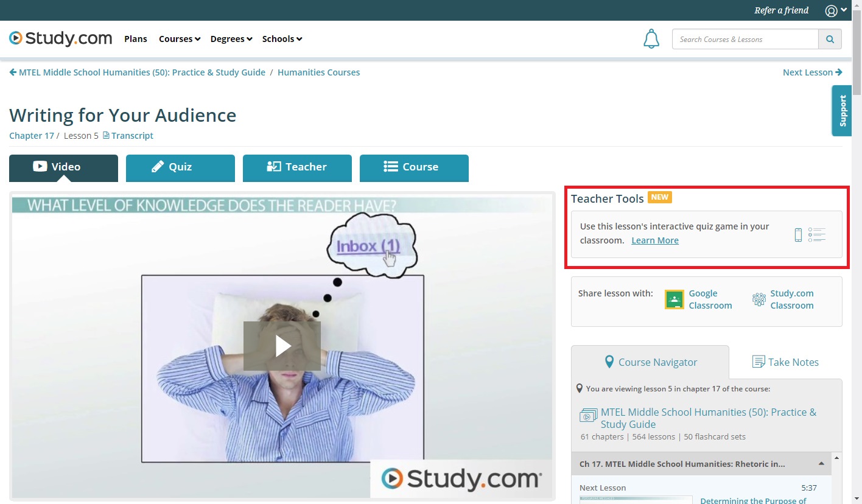The height and width of the screenshot is (504, 862).
Task: Click the Refer a friend link
Action: (x=782, y=10)
